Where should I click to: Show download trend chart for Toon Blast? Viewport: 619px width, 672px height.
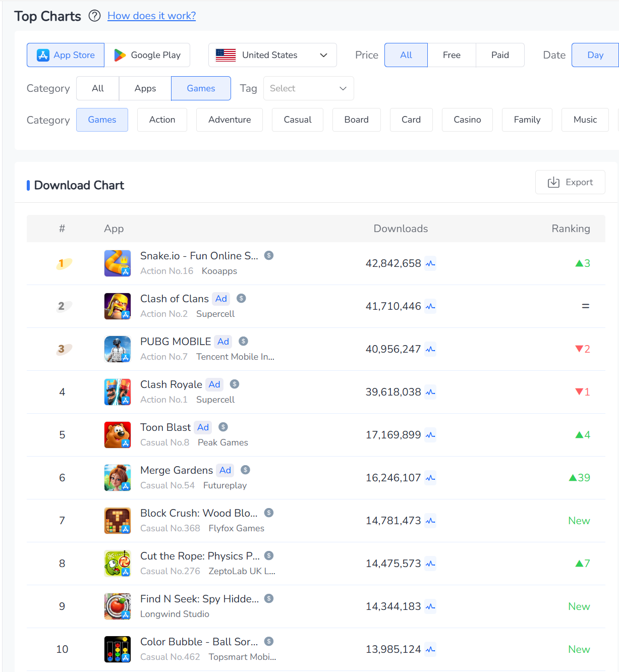point(430,435)
